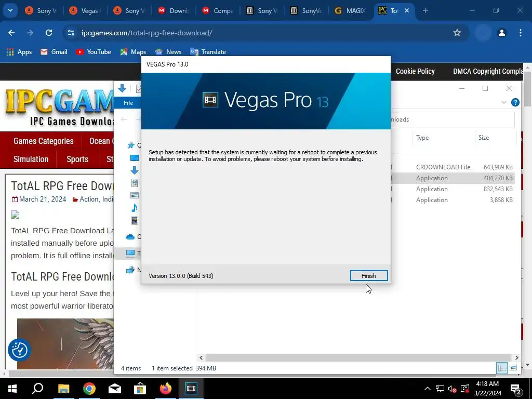Open Chrome from the taskbar
The image size is (532, 399).
89,389
